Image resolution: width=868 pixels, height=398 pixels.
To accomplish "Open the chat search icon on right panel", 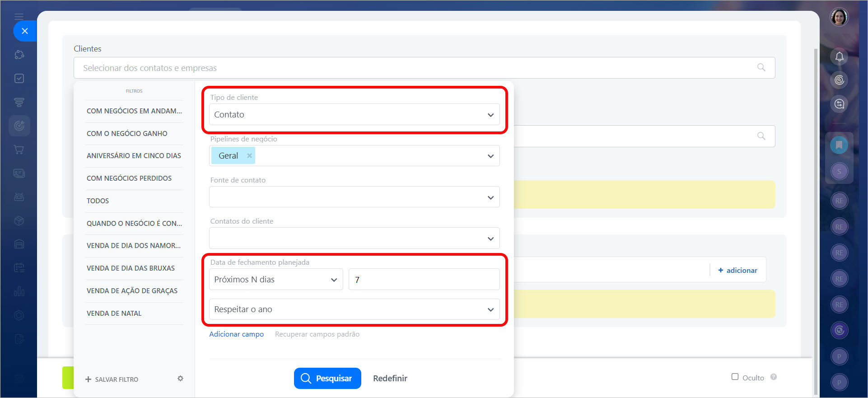I will point(839,104).
